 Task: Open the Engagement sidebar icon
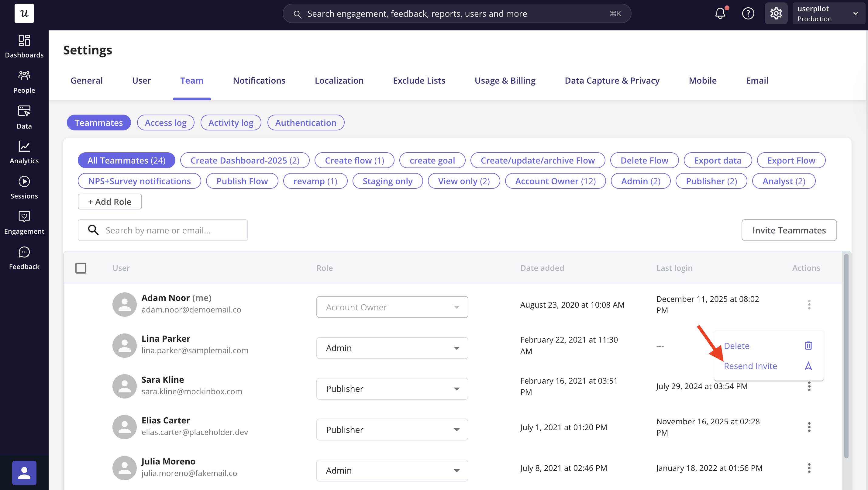[24, 216]
